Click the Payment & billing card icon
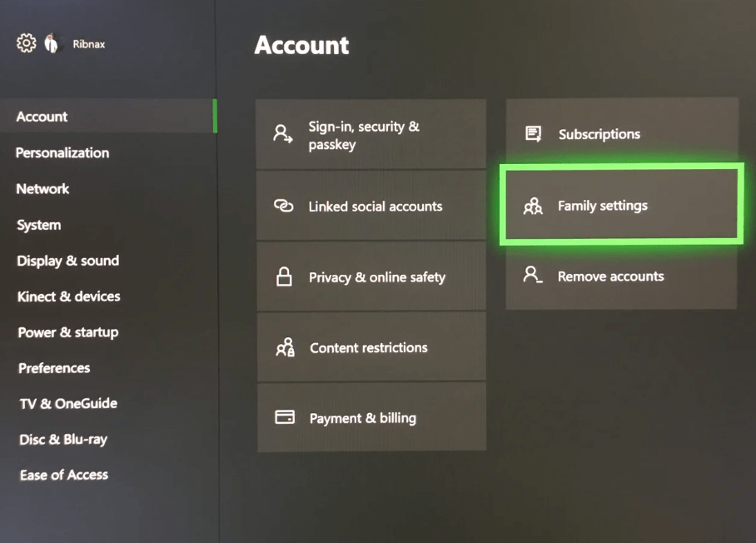Image resolution: width=756 pixels, height=543 pixels. tap(285, 417)
